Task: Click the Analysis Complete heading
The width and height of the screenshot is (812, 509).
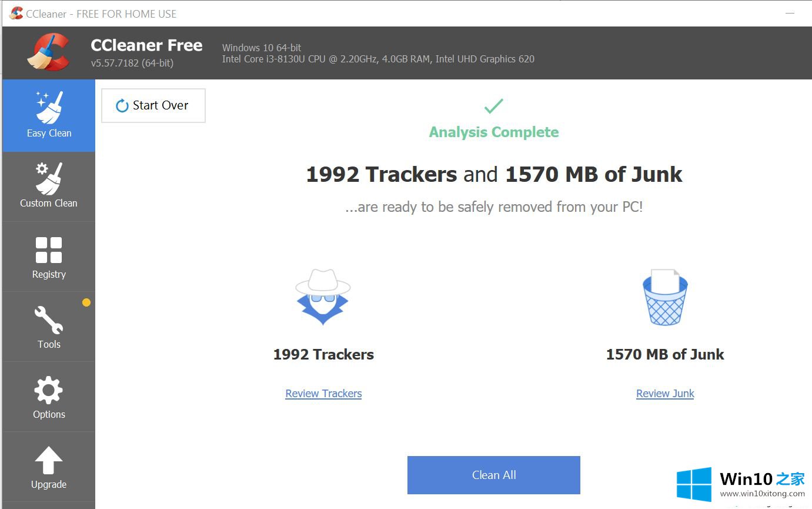Action: tap(494, 132)
